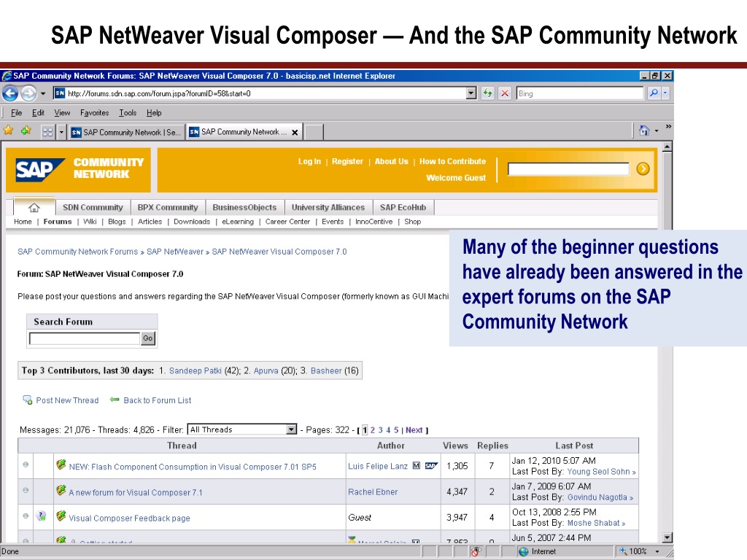Click the orange site search go arrow
Image resolution: width=747 pixels, height=560 pixels.
[x=643, y=168]
